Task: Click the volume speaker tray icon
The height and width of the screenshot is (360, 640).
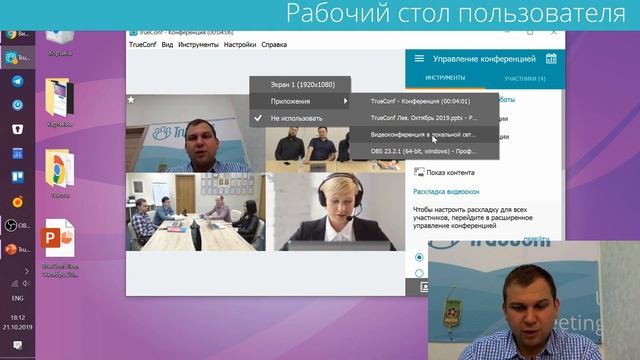Action: (26, 283)
